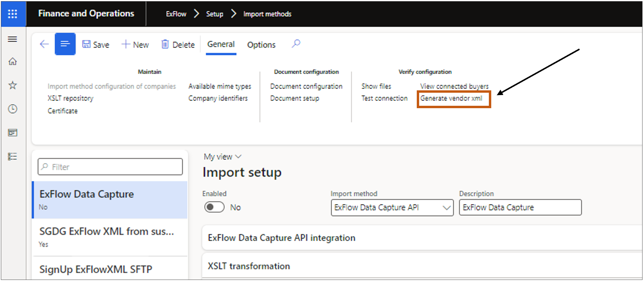Open Document setup
Screen dimensions: 644x282
tap(295, 98)
